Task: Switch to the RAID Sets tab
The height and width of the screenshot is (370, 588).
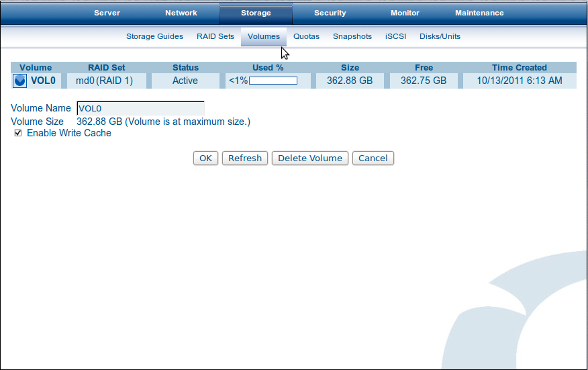Action: [215, 36]
